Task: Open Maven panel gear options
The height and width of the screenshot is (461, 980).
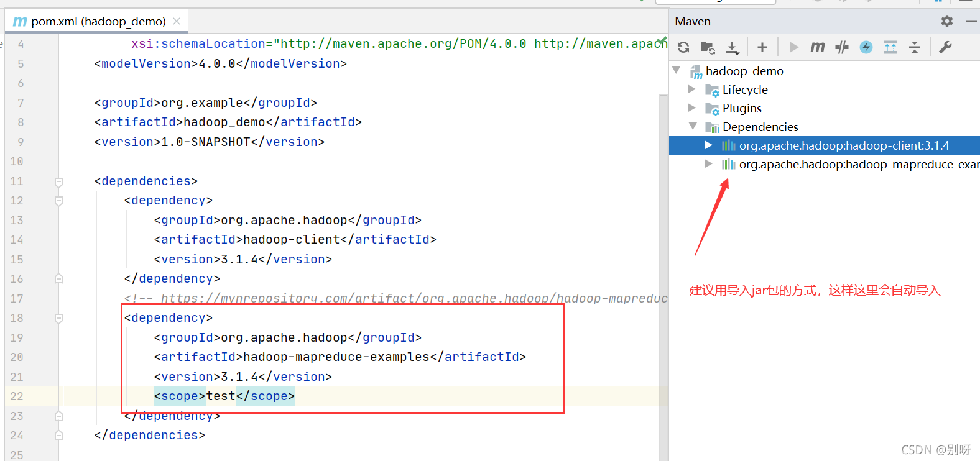Action: [947, 21]
